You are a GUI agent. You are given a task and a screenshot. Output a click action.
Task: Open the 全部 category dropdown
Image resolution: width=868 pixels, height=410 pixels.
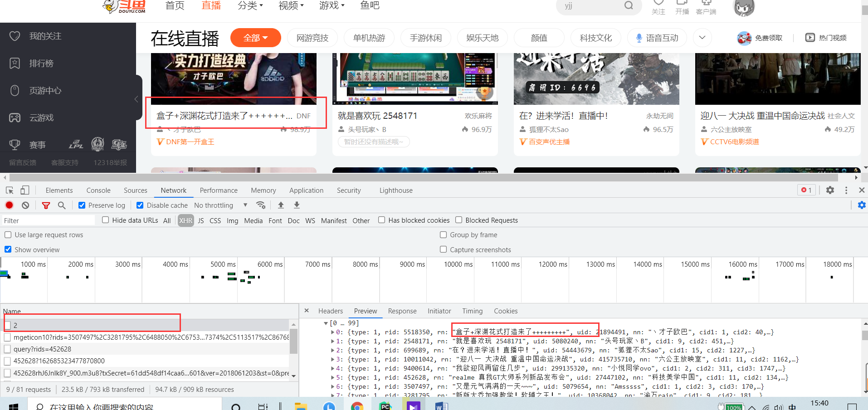256,38
